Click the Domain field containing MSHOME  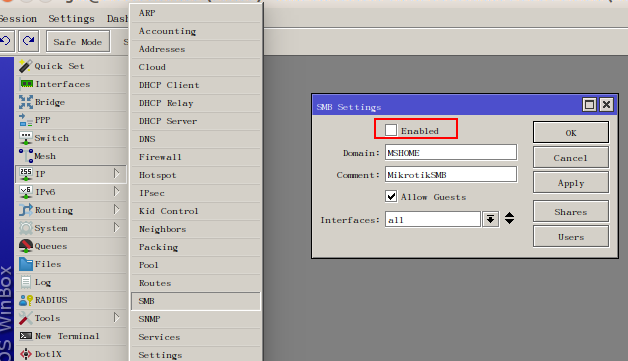tap(451, 153)
